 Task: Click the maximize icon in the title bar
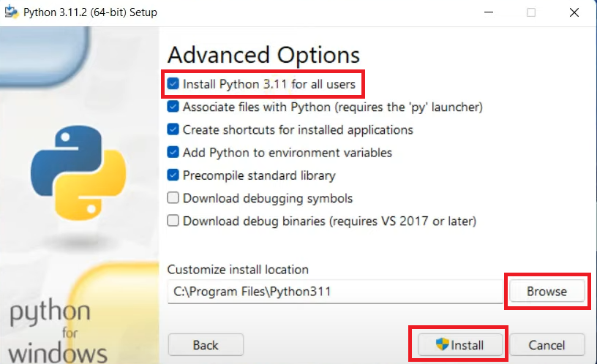(531, 12)
